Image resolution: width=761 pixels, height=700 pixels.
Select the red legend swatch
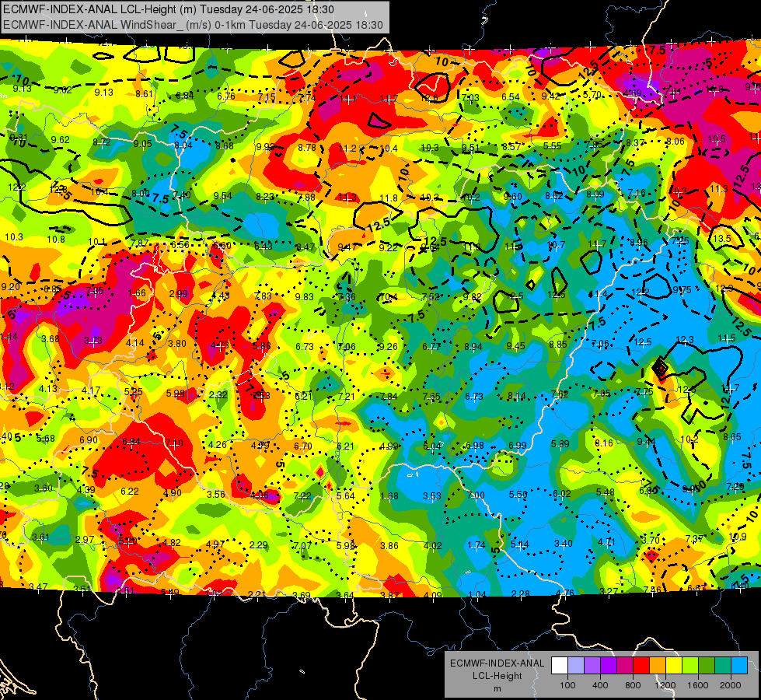point(641,666)
